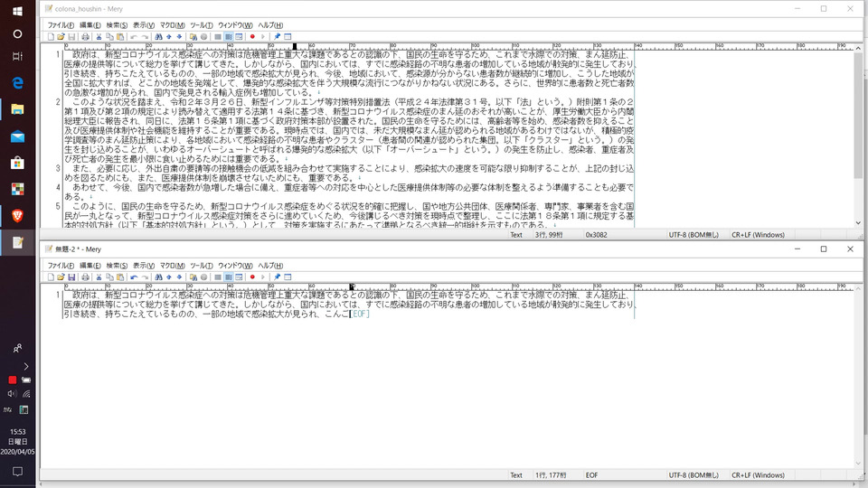Open マクロ(M) menu in colona_houshin window
Viewport: 868px width, 488px height.
172,25
